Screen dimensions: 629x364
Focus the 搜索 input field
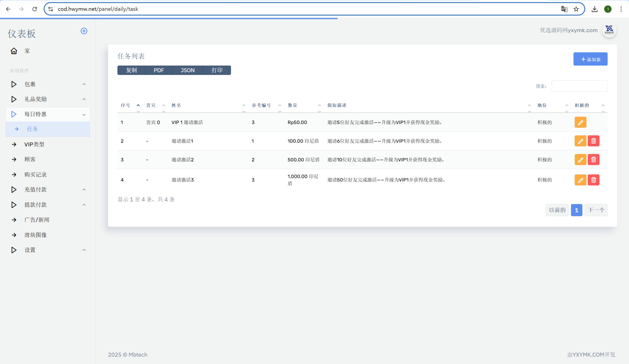pyautogui.click(x=579, y=86)
